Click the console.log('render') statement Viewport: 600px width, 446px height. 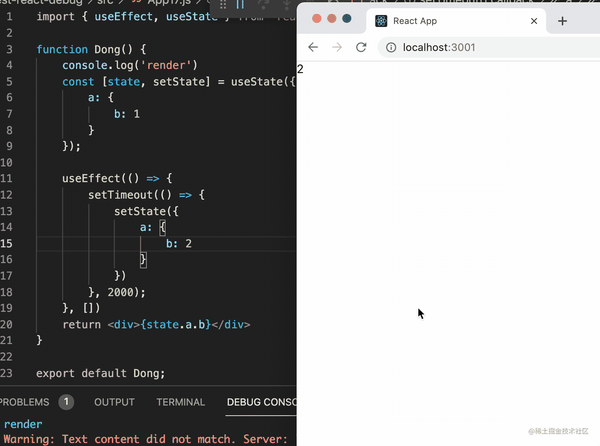130,65
